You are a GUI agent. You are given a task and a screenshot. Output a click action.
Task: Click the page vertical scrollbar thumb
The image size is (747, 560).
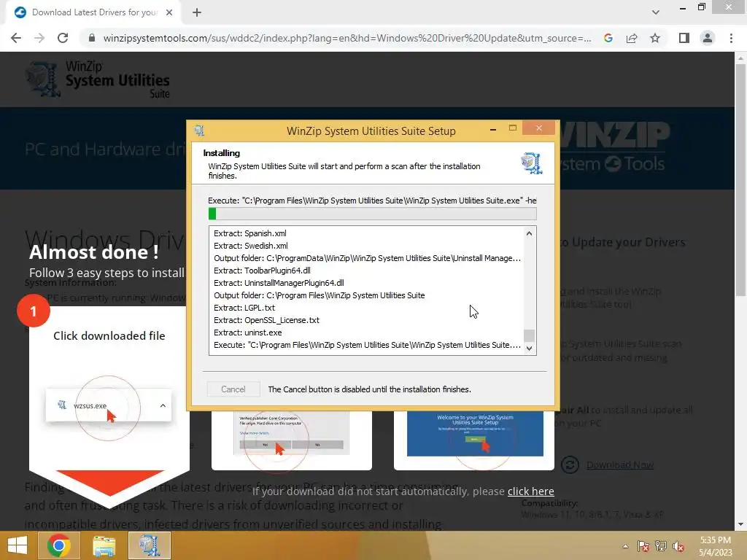[x=740, y=180]
